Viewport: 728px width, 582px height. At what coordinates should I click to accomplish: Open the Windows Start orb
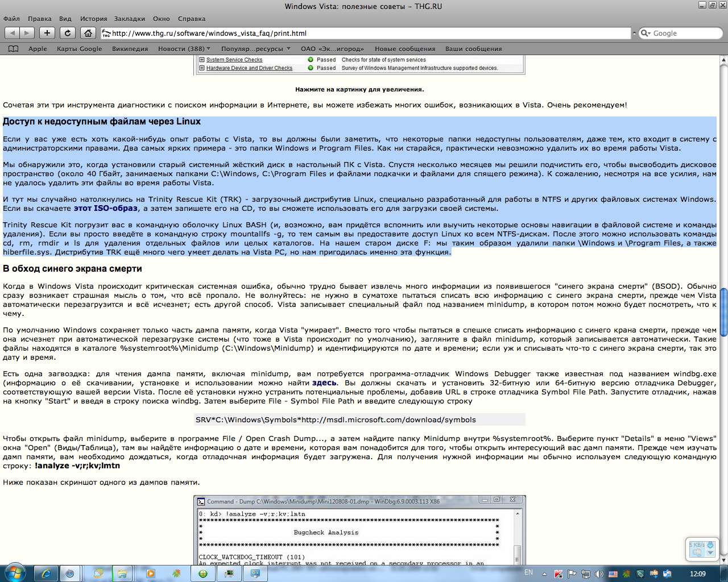tap(14, 573)
